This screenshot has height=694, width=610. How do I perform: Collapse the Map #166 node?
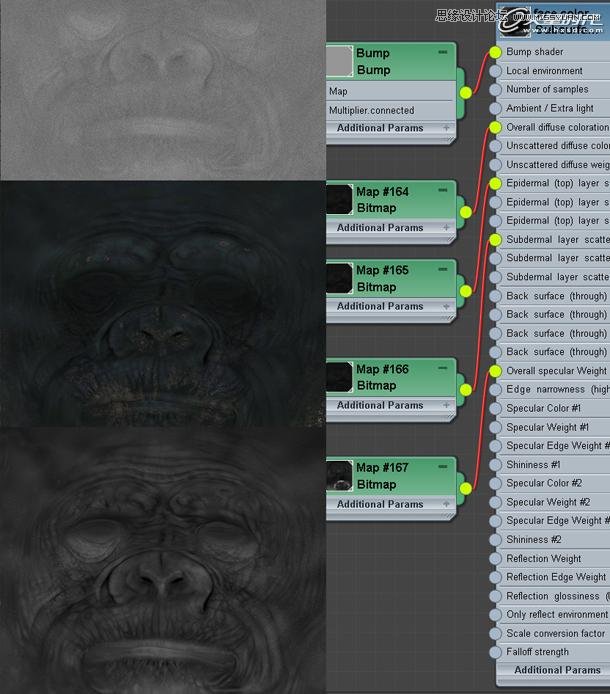pos(443,368)
